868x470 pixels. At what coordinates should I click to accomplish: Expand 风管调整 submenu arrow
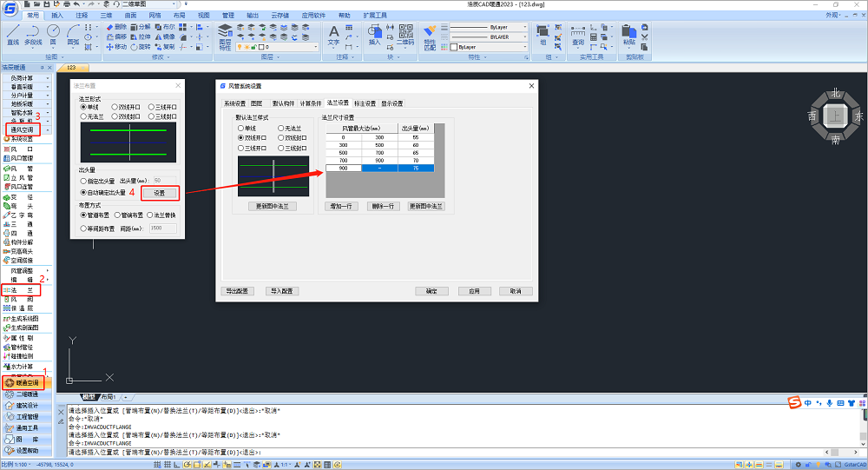pyautogui.click(x=48, y=270)
